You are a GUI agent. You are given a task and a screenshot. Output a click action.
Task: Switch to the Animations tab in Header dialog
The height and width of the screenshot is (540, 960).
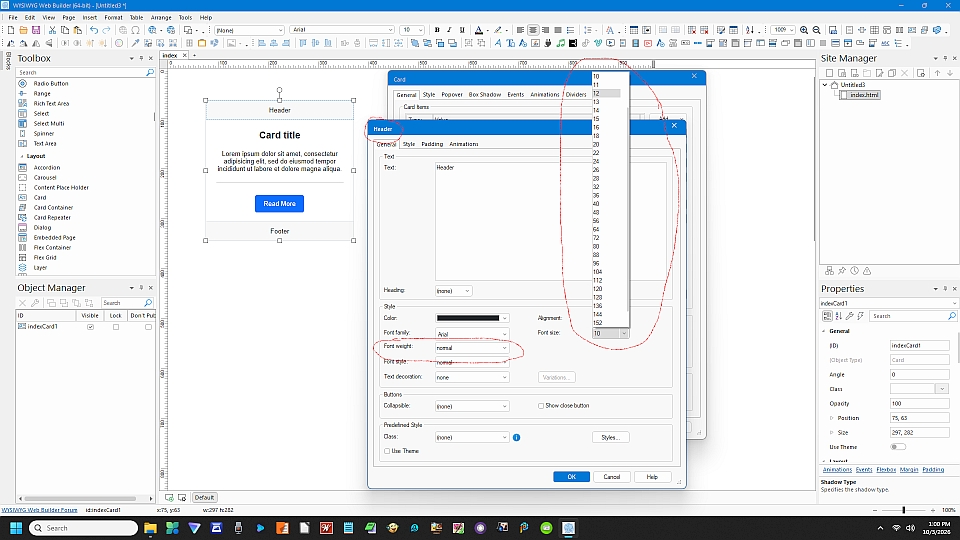pos(463,144)
